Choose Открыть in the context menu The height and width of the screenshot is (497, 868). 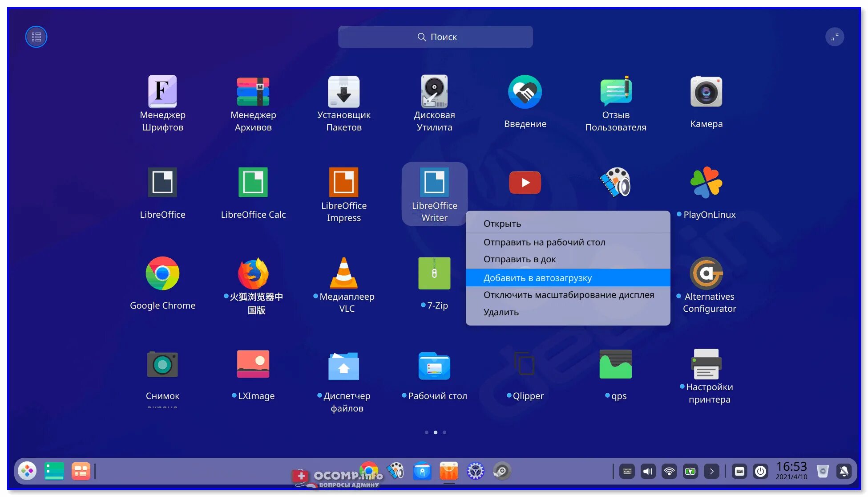click(568, 224)
